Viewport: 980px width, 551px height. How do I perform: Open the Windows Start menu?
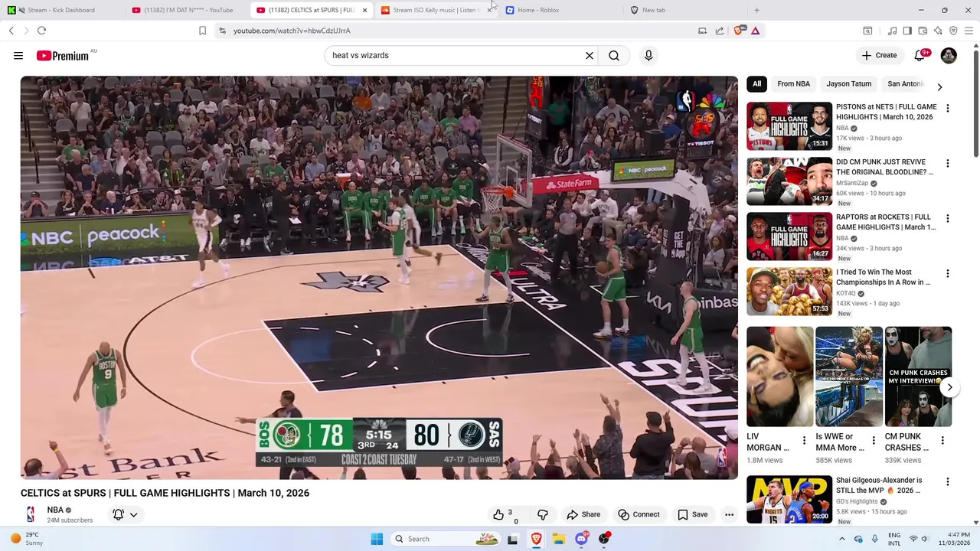[377, 539]
